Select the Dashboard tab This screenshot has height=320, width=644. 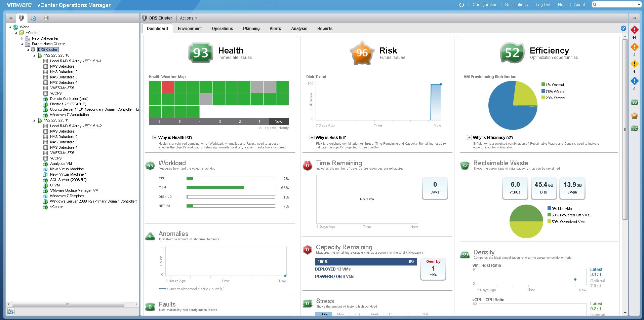[x=157, y=29]
